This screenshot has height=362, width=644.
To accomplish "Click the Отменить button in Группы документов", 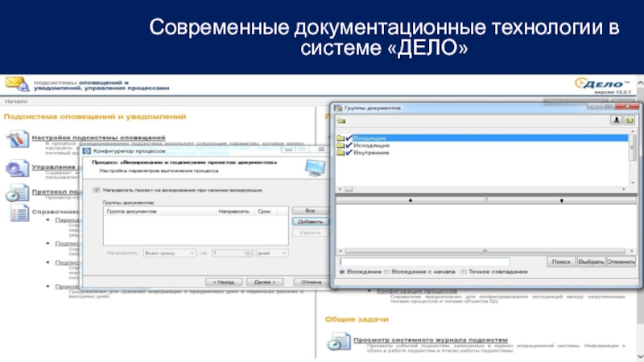I will coord(621,262).
